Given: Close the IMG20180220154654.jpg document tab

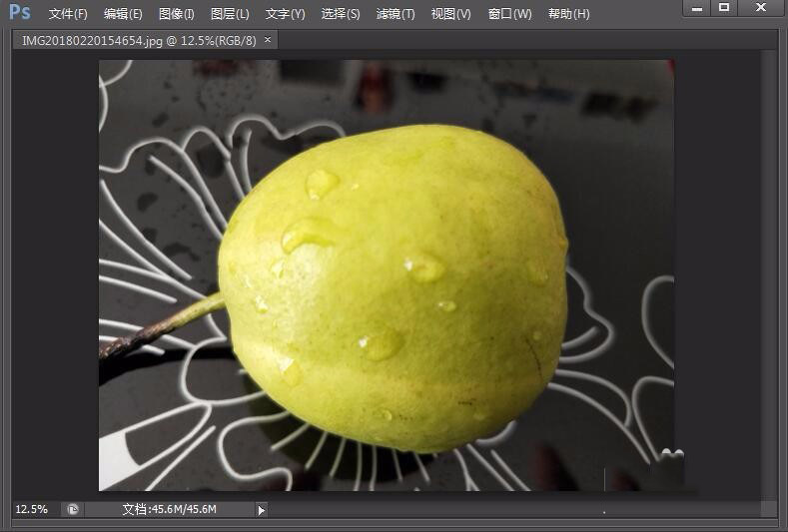Looking at the screenshot, I should pyautogui.click(x=268, y=39).
